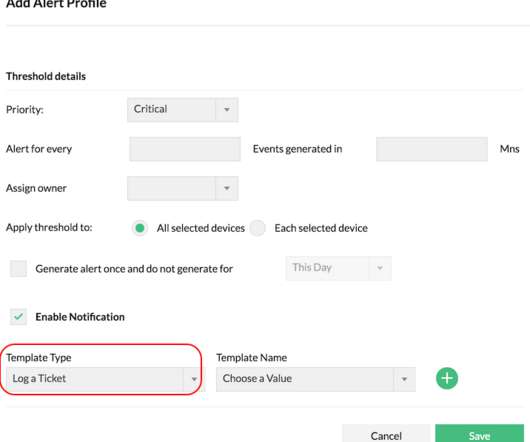Click the 'Add Alert Profile' dialog title
Viewport: 530px width, 442px height.
(x=56, y=4)
